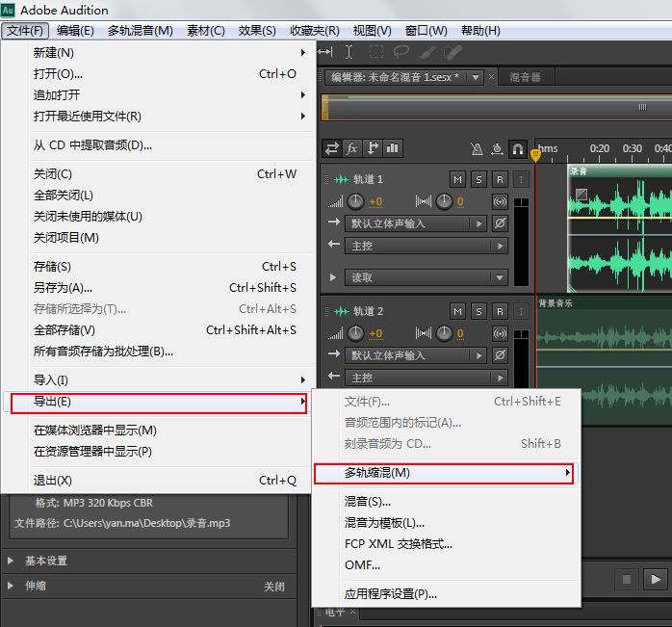Open Track 2 master output dropdown
The height and width of the screenshot is (627, 672).
pyautogui.click(x=426, y=378)
